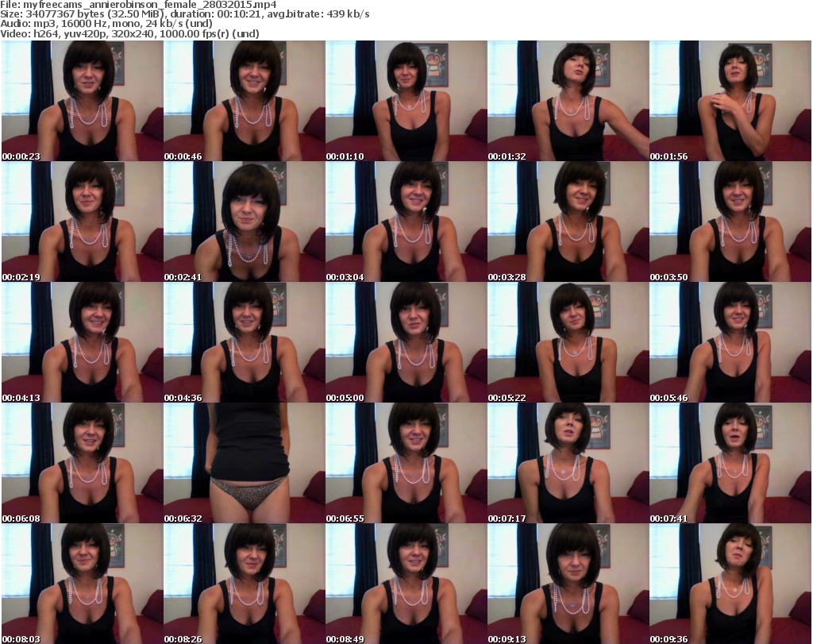Image resolution: width=813 pixels, height=644 pixels.
Task: Select the thumbnail stamped 00:07:41
Action: tap(730, 463)
